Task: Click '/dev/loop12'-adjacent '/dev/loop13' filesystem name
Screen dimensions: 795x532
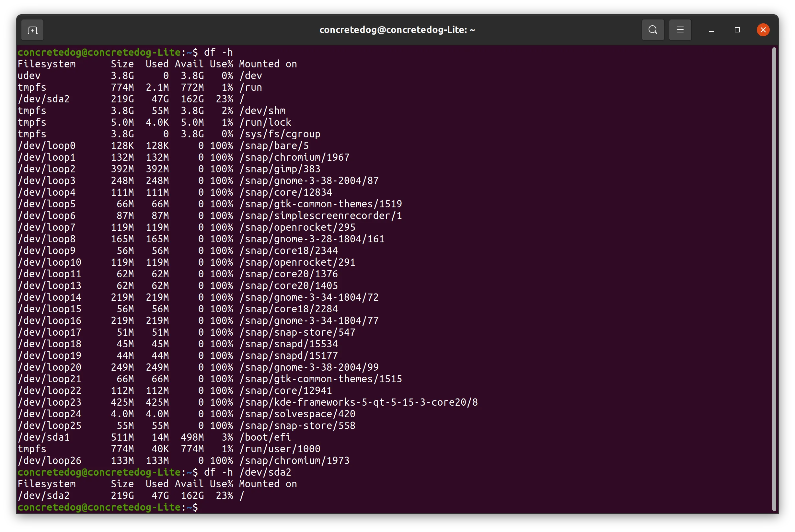Action: point(50,286)
